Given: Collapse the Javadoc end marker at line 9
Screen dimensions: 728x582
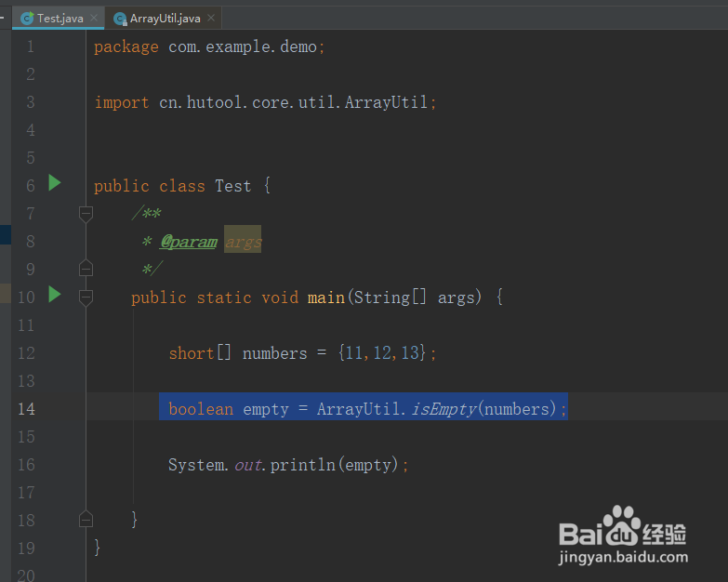Looking at the screenshot, I should [x=86, y=268].
